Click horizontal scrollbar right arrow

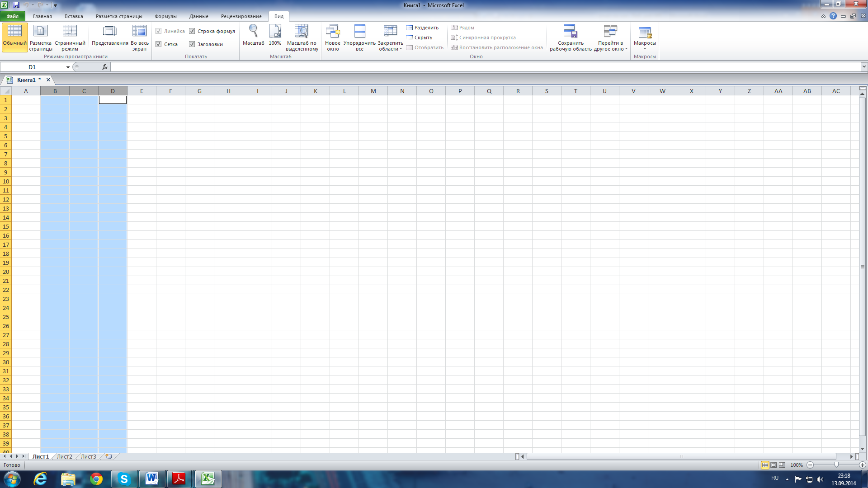tap(851, 456)
